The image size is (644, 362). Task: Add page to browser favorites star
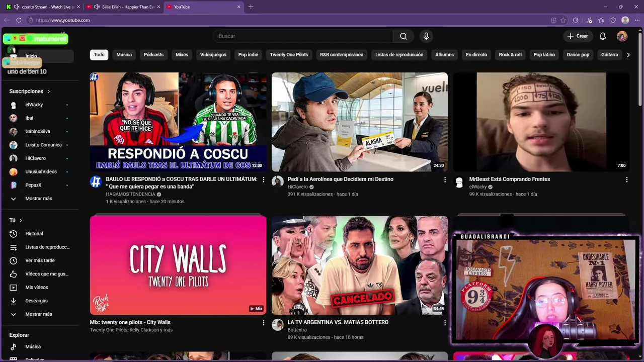coord(563,20)
